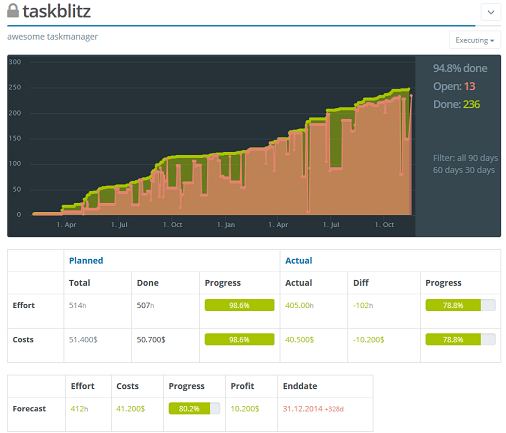Click the first 1. Oct axis marker
506x433 pixels.
(x=172, y=225)
